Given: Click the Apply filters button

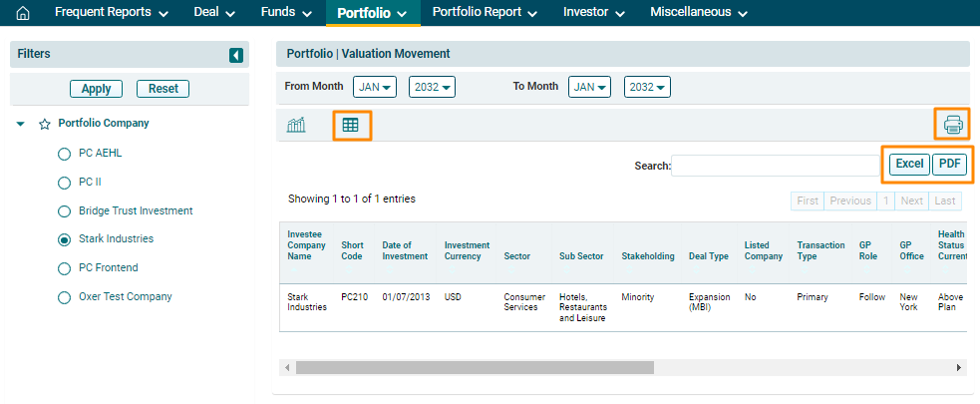Looking at the screenshot, I should point(96,89).
